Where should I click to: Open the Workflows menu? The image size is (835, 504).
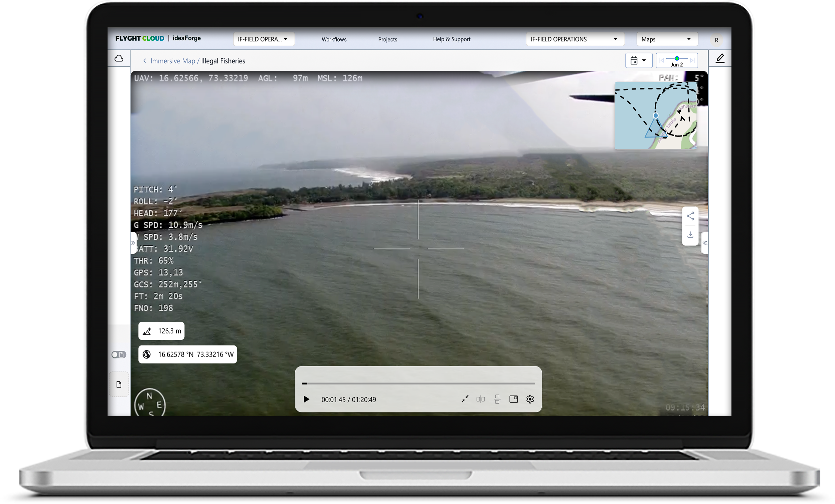(334, 39)
